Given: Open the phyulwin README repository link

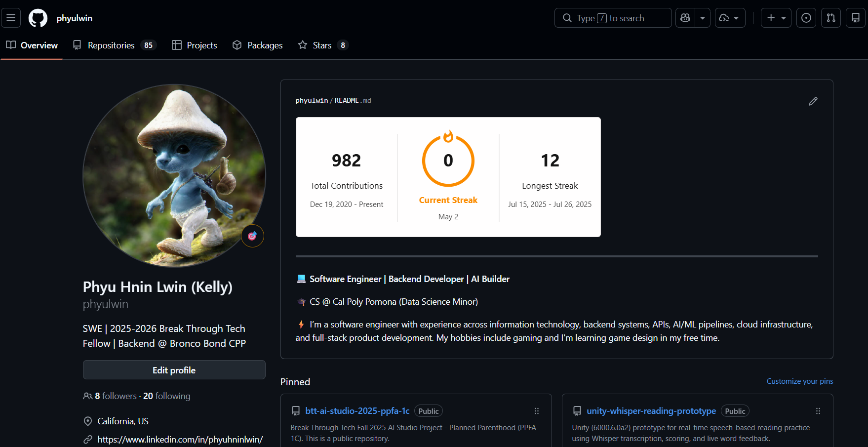Looking at the screenshot, I should [312, 100].
